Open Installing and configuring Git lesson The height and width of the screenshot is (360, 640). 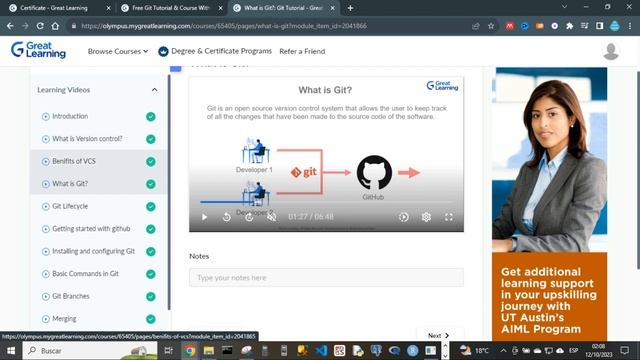click(93, 251)
